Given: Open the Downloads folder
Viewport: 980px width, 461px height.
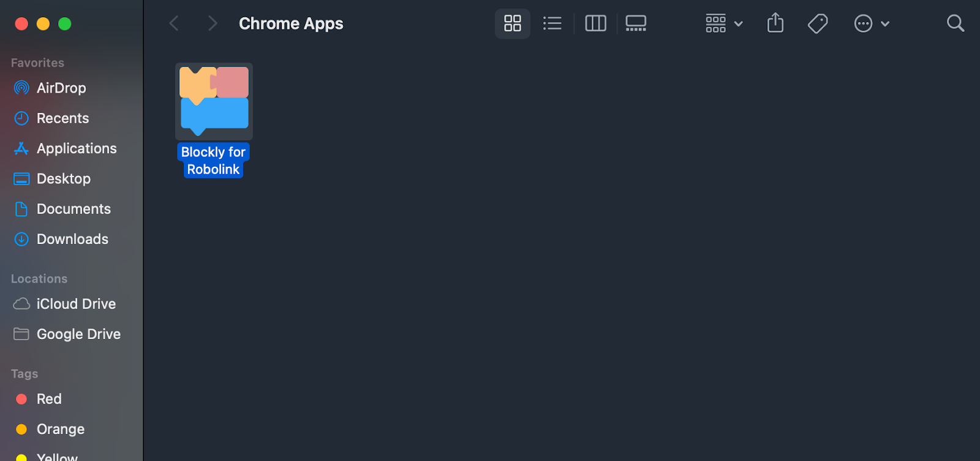Looking at the screenshot, I should tap(72, 239).
